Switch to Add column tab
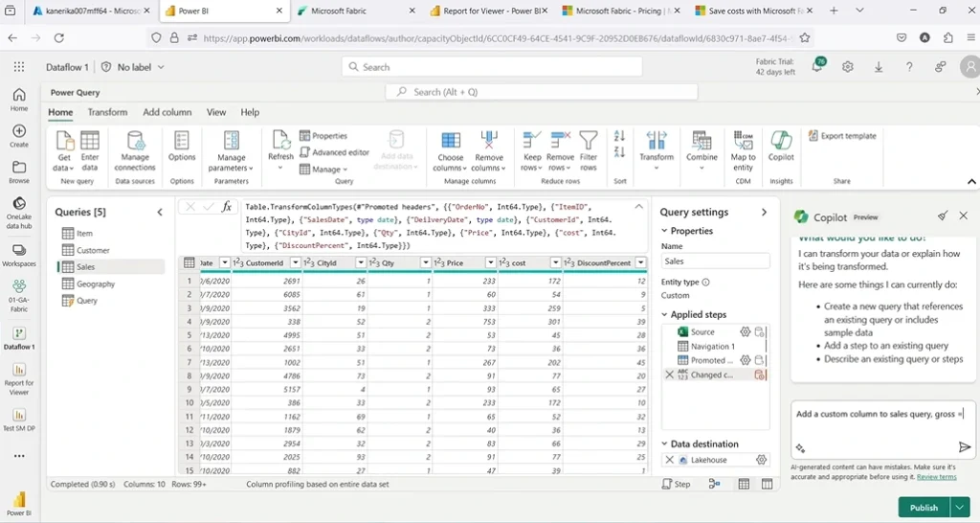Screen dimensions: 980x523 (167, 112)
